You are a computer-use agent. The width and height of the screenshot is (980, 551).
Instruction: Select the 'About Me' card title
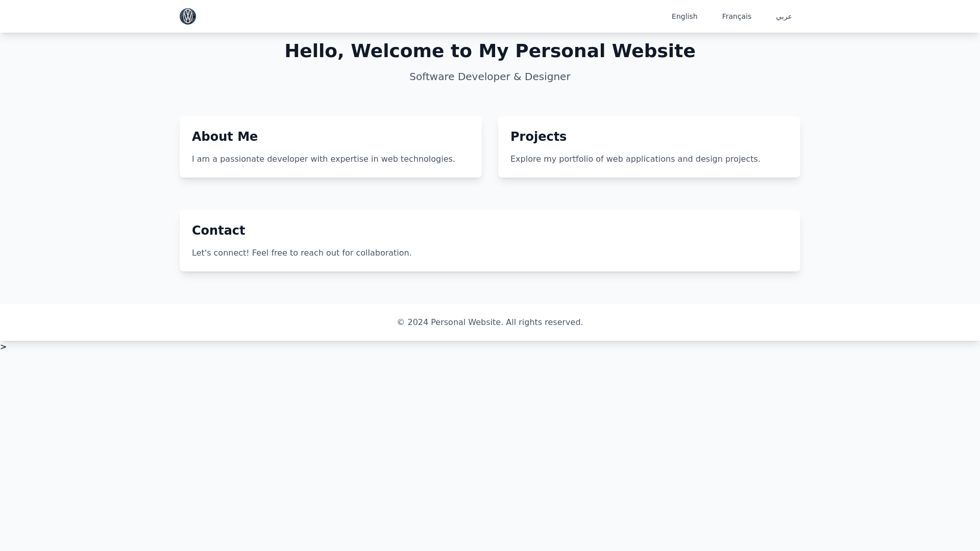tap(225, 137)
